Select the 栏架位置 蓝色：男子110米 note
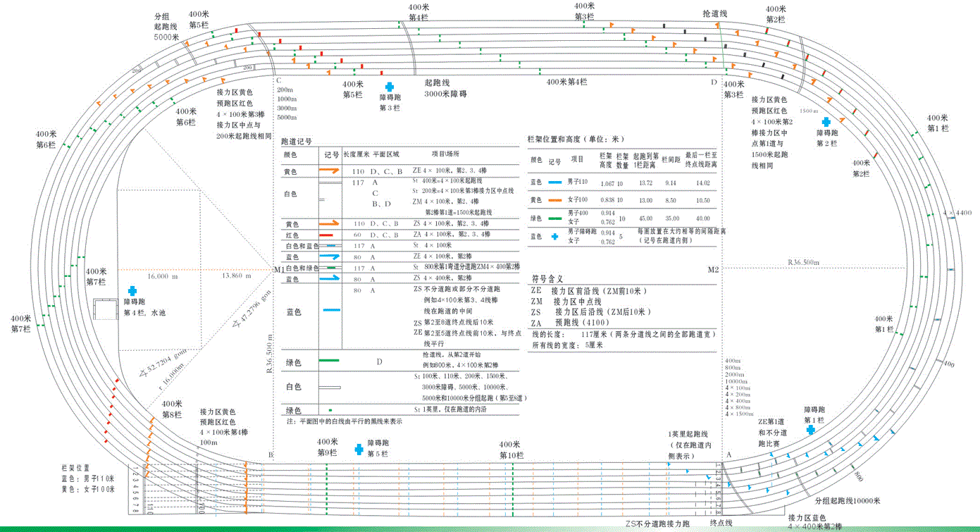The height and width of the screenshot is (532, 980). tap(87, 478)
